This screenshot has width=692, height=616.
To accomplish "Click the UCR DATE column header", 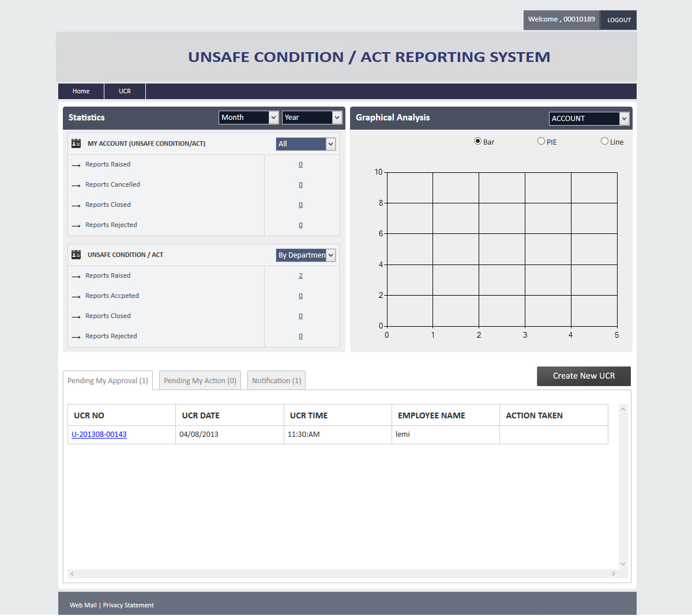I will coord(230,415).
